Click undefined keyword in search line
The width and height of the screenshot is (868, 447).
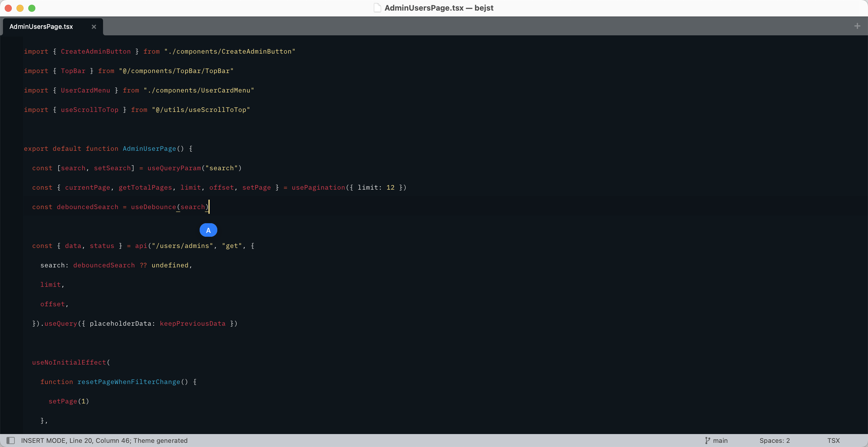pos(170,265)
